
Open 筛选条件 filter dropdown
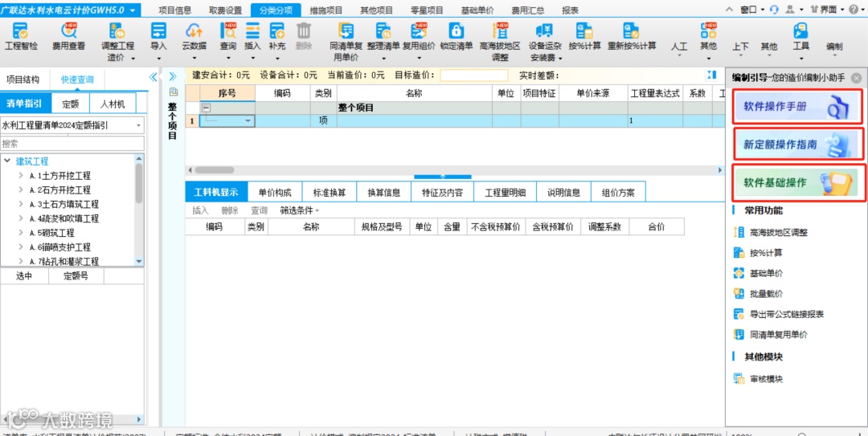click(x=300, y=210)
